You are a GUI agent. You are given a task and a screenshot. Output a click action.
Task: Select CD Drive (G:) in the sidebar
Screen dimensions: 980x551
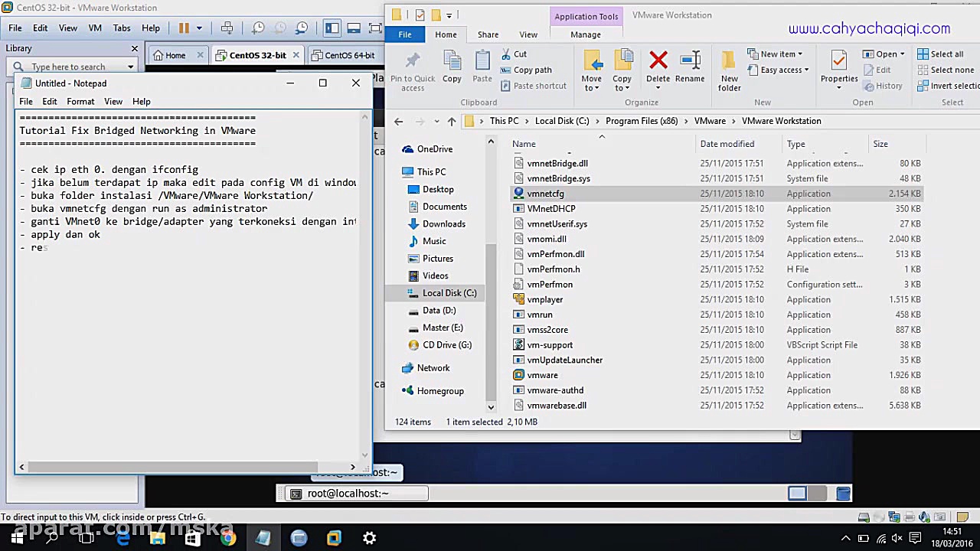tap(447, 344)
